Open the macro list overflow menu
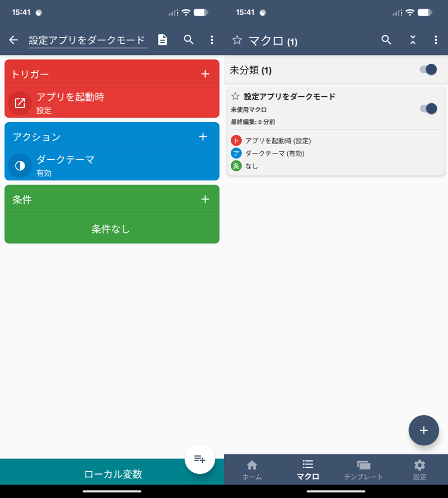 coord(435,40)
